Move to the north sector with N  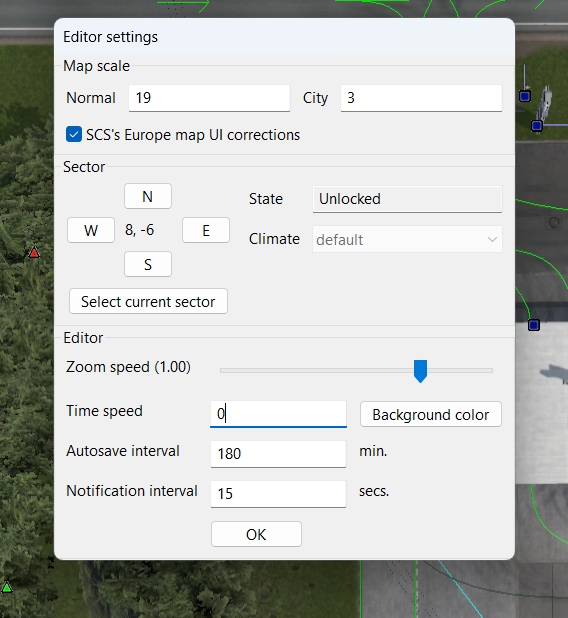pos(148,196)
